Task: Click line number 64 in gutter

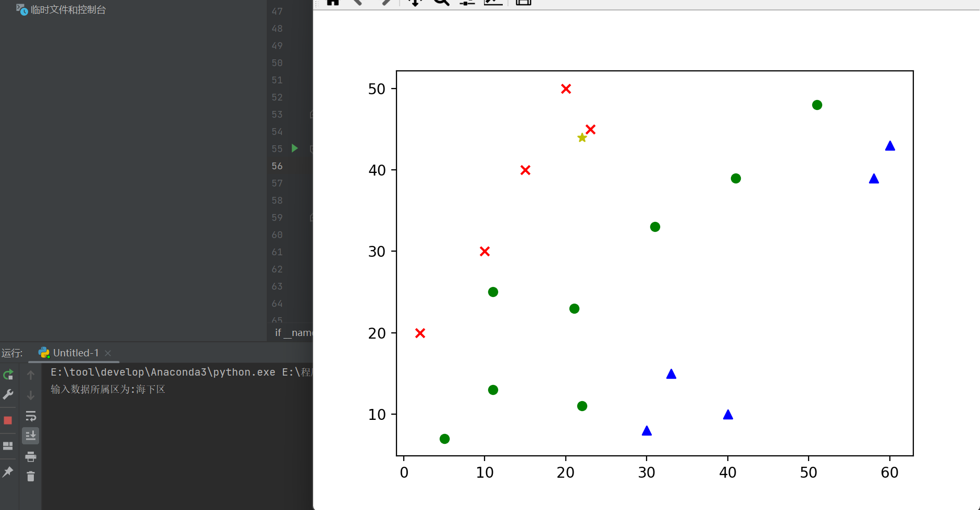Action: point(277,303)
